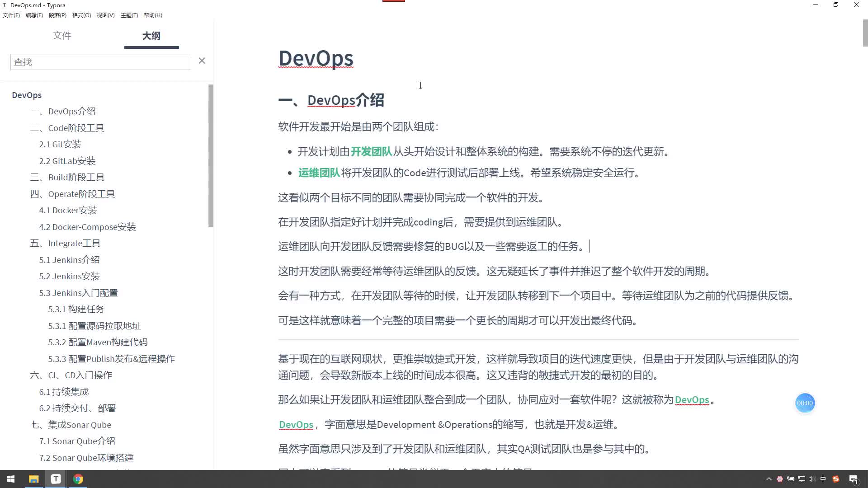The width and height of the screenshot is (868, 488).
Task: Go to 四、Operate阶段工具 in outline
Action: [x=72, y=194]
